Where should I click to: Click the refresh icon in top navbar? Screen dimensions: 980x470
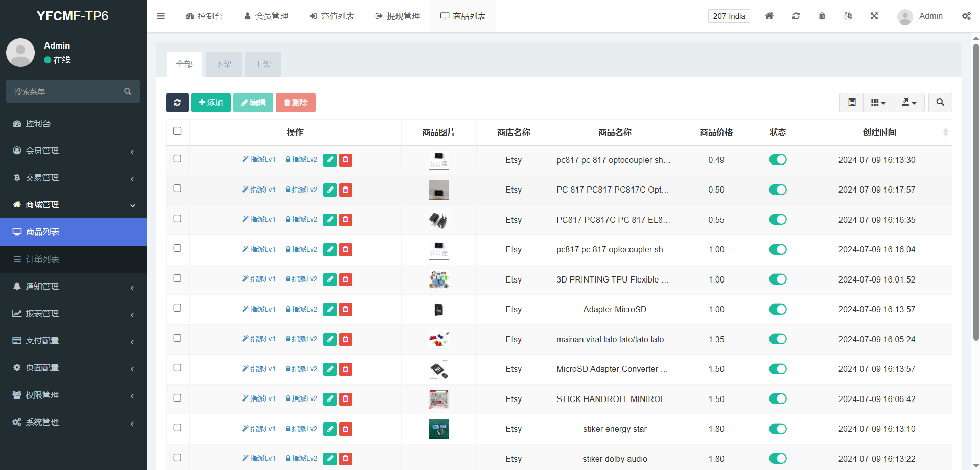[796, 16]
